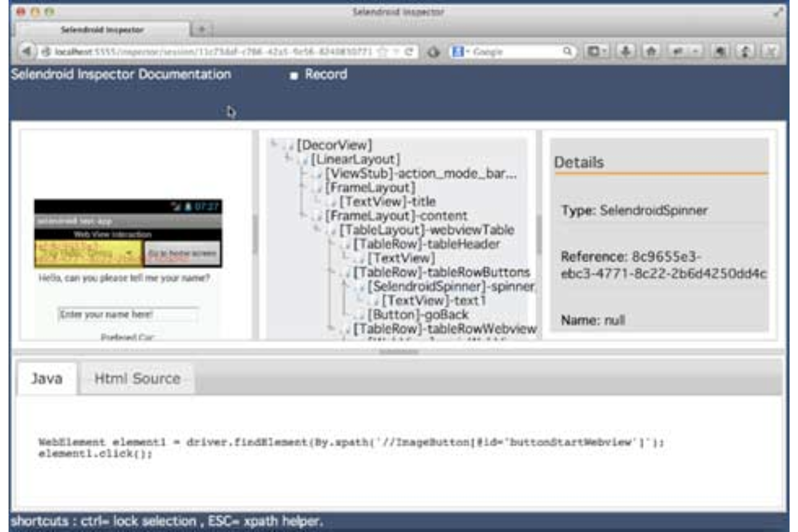Screen dimensions: 798x532
Task: Select the [Button]-goBack node
Action: (417, 314)
